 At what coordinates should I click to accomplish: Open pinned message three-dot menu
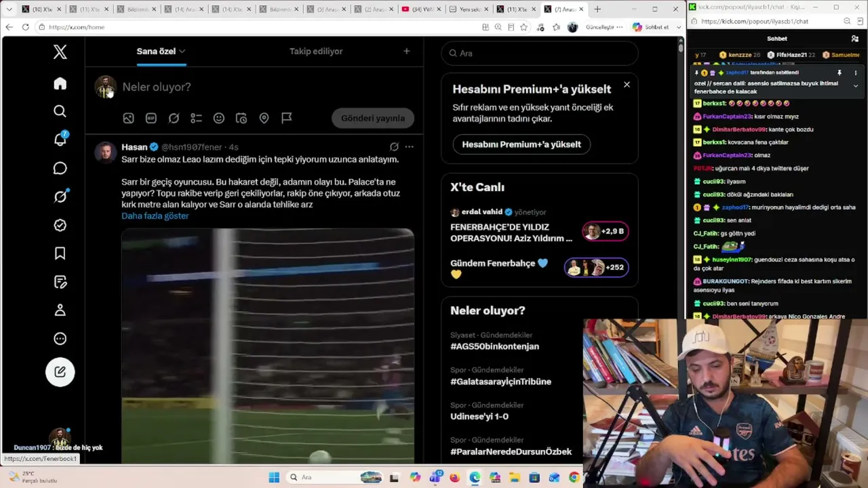(x=855, y=73)
